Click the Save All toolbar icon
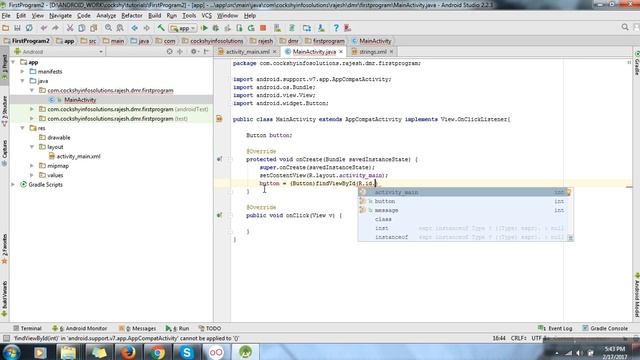 pos(17,28)
